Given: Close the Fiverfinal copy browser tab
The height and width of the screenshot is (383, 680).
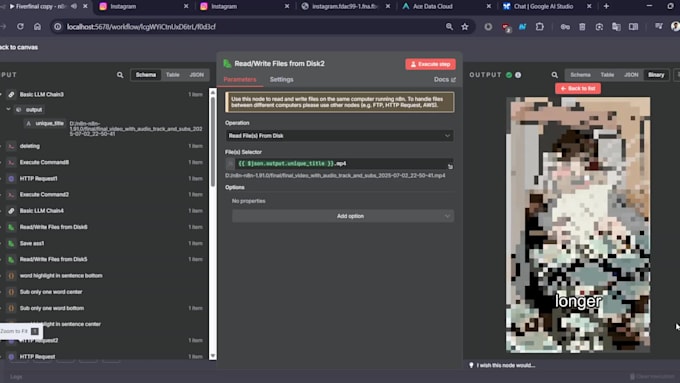Looking at the screenshot, I should point(85,7).
